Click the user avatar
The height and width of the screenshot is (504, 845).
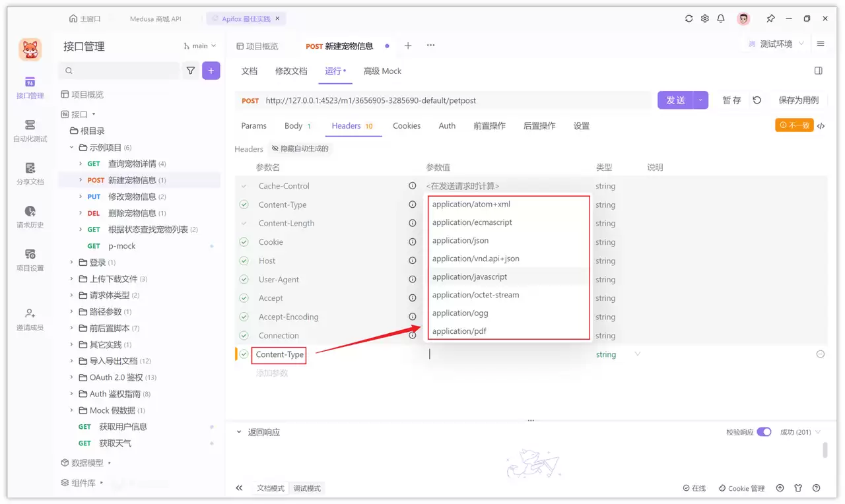744,18
